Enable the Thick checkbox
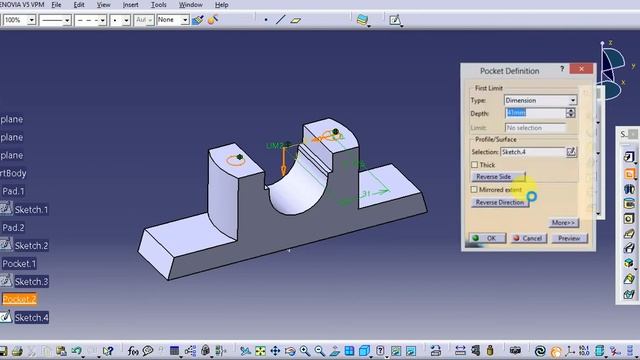 pyautogui.click(x=474, y=165)
